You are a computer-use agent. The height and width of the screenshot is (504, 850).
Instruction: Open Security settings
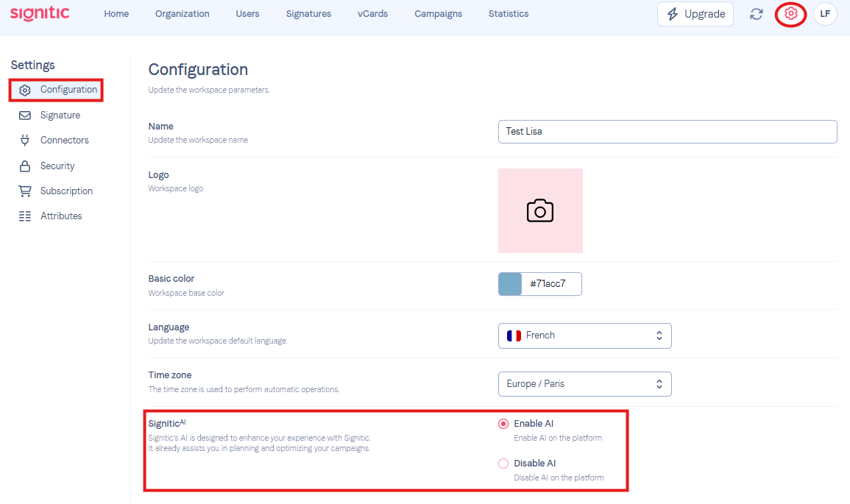tap(57, 166)
